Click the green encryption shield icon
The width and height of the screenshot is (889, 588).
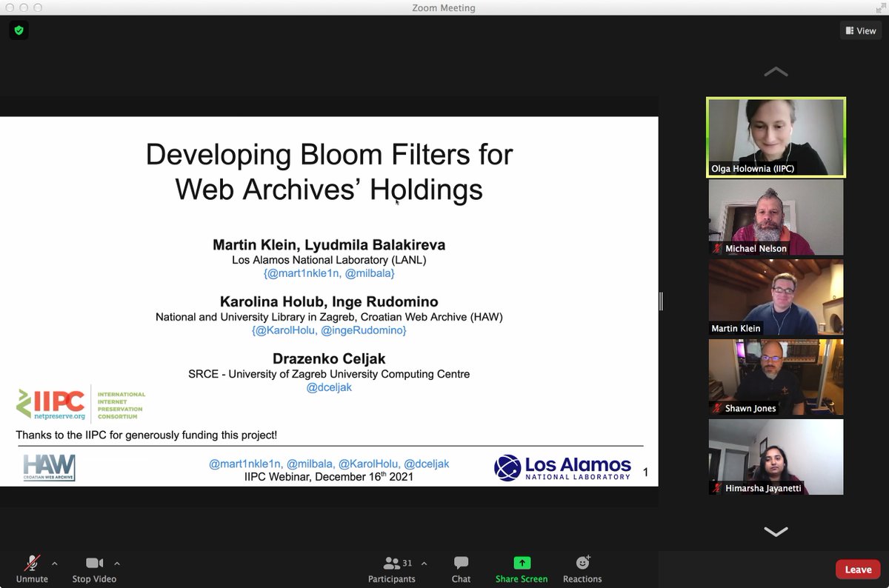pos(19,30)
